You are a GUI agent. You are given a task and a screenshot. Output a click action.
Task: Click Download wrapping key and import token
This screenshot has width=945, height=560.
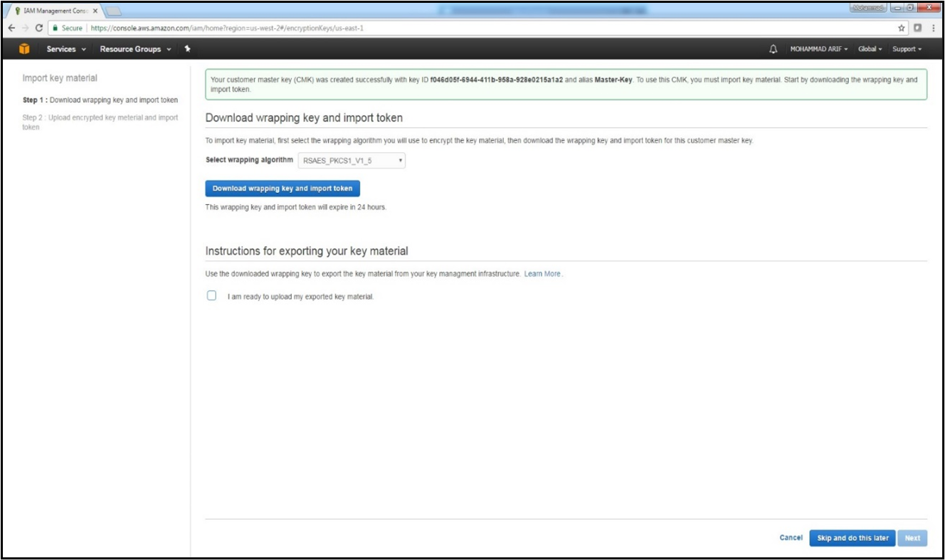click(283, 189)
